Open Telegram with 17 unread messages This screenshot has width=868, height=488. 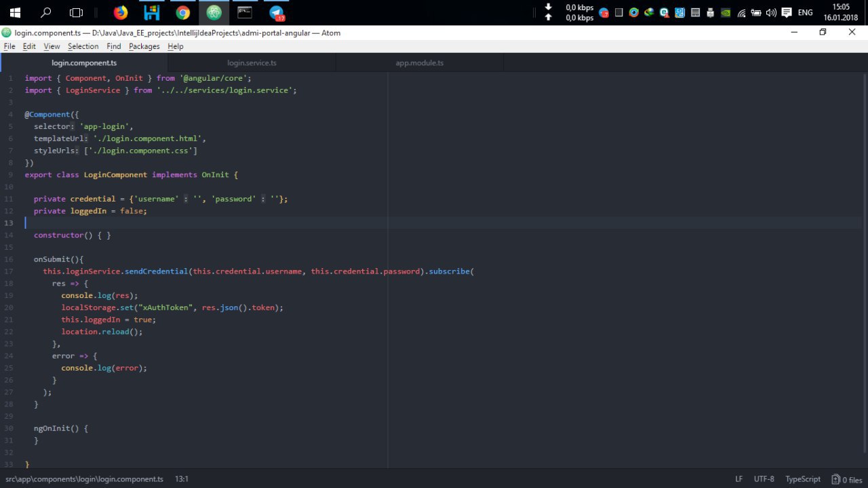(276, 12)
